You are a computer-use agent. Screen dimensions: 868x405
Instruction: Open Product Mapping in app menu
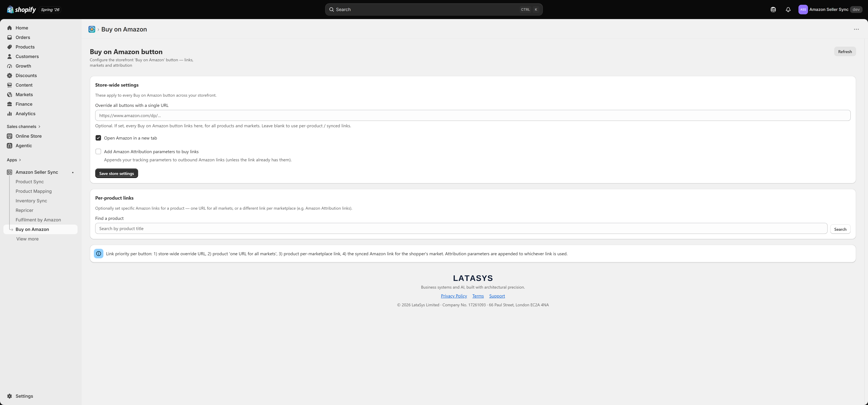tap(33, 191)
